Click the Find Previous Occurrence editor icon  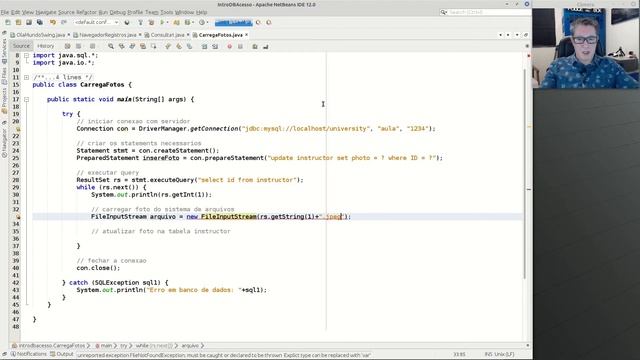pos(122,47)
